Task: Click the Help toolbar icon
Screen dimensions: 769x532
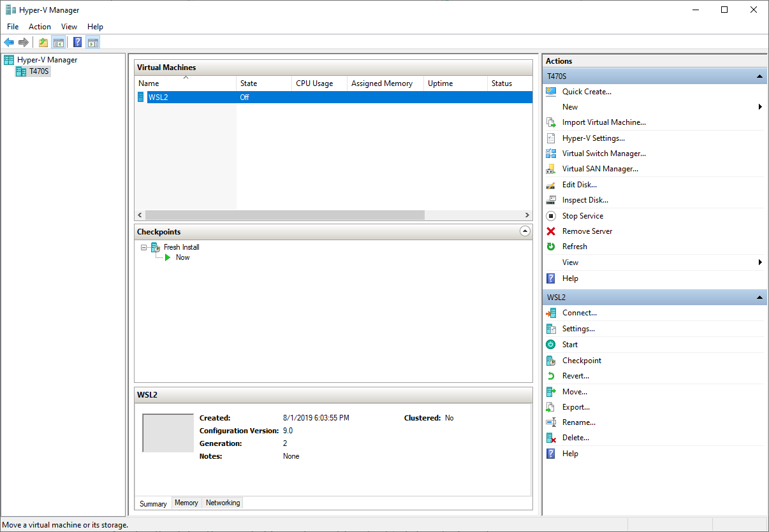Action: tap(77, 42)
